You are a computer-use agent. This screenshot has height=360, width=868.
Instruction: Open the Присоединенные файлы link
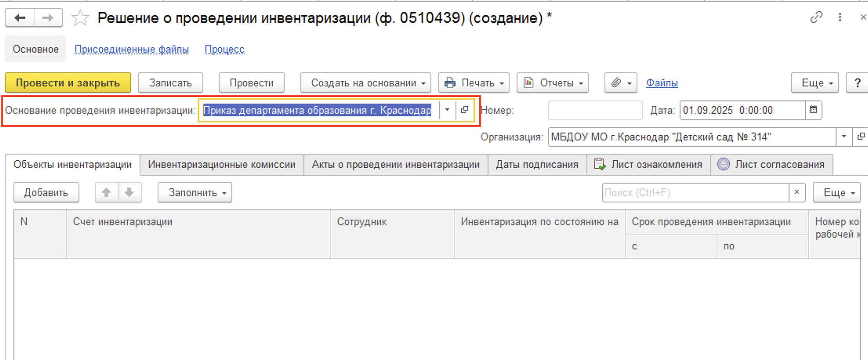(x=131, y=49)
